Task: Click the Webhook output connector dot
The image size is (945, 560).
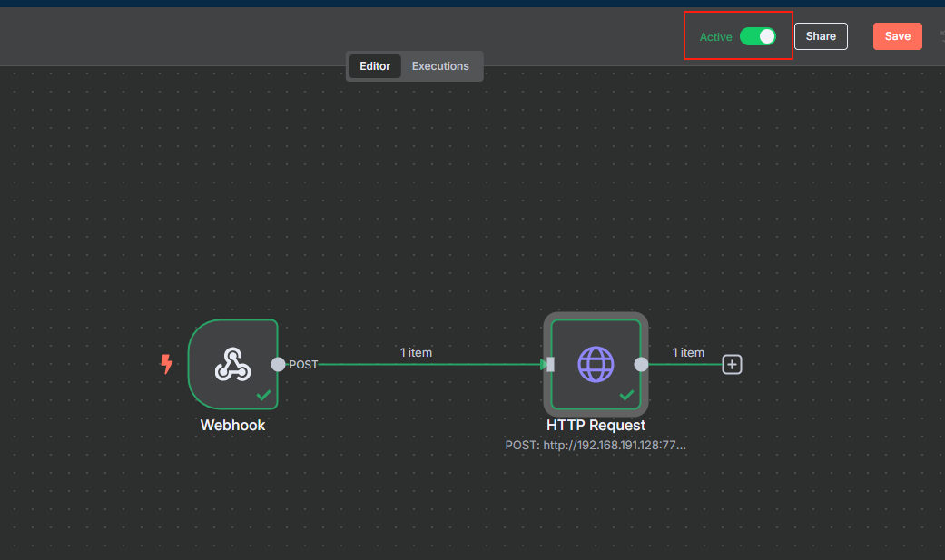Action: coord(278,364)
